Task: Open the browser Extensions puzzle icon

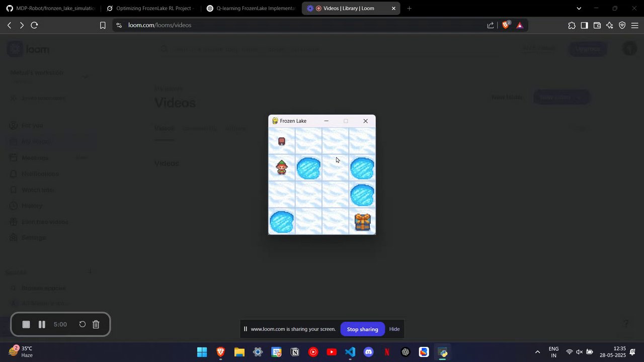Action: coord(572,25)
